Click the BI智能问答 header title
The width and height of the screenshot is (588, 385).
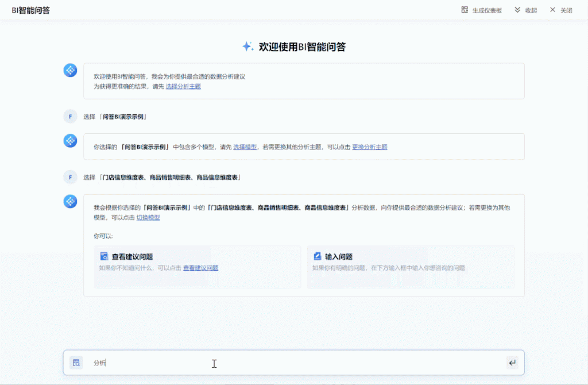31,10
